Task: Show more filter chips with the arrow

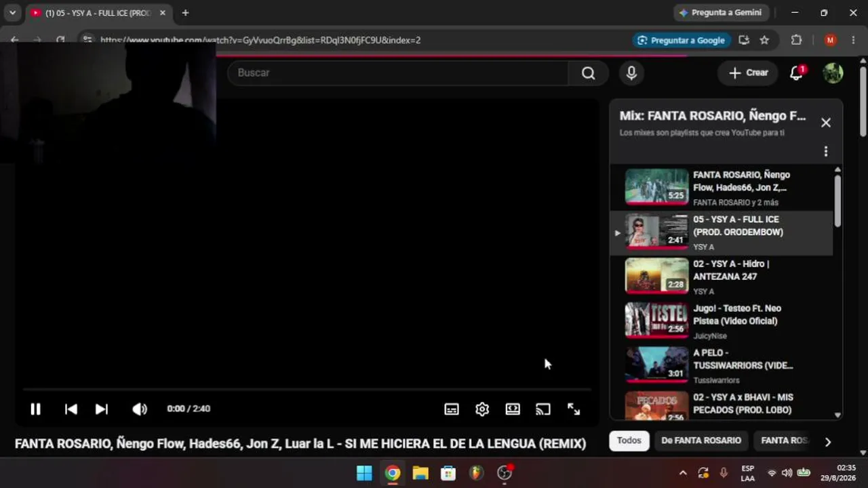Action: [827, 442]
